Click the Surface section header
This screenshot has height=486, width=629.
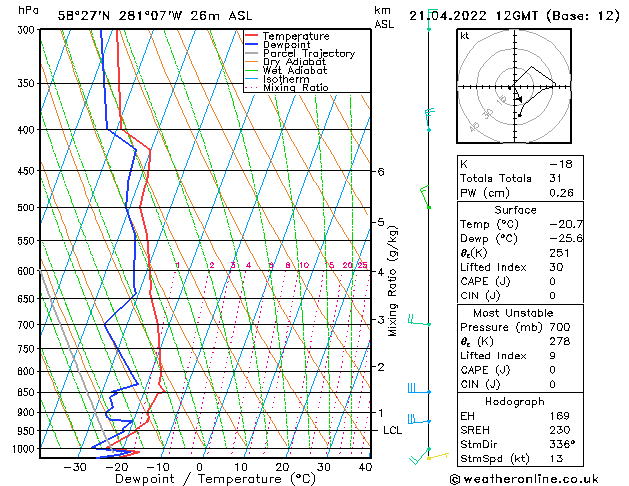[x=515, y=210]
